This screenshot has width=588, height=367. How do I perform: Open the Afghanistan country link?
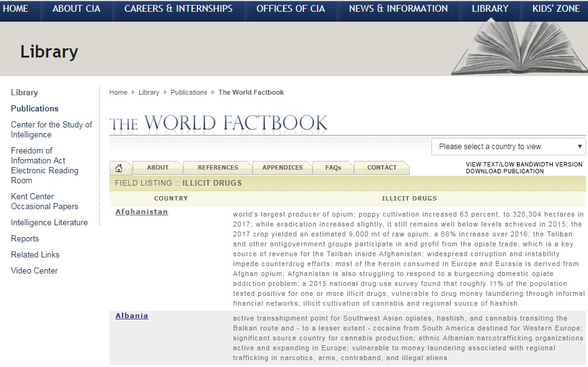click(x=142, y=212)
